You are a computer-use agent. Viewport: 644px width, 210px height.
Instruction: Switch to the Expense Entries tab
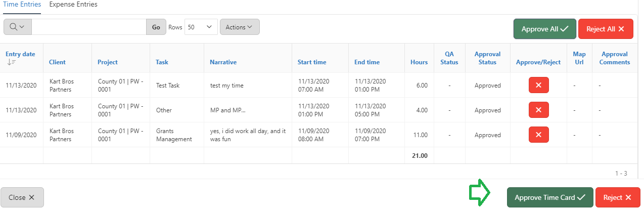click(x=73, y=5)
